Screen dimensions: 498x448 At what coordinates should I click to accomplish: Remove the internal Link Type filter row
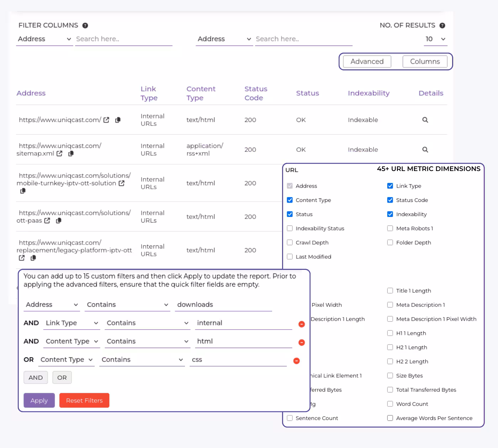pyautogui.click(x=301, y=324)
